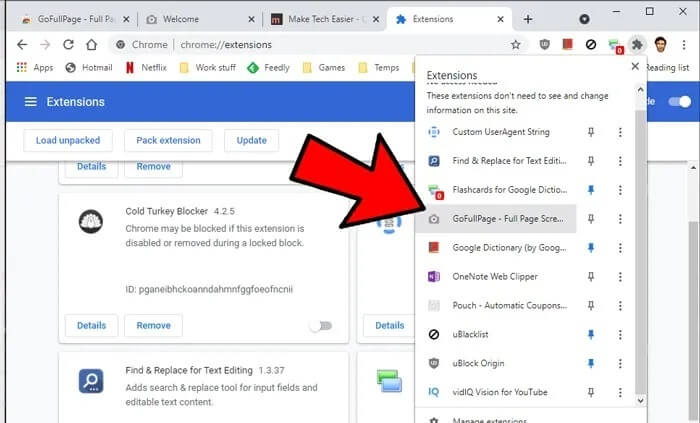The width and height of the screenshot is (700, 423).
Task: Pin GoFullPage extension to toolbar
Action: [591, 219]
